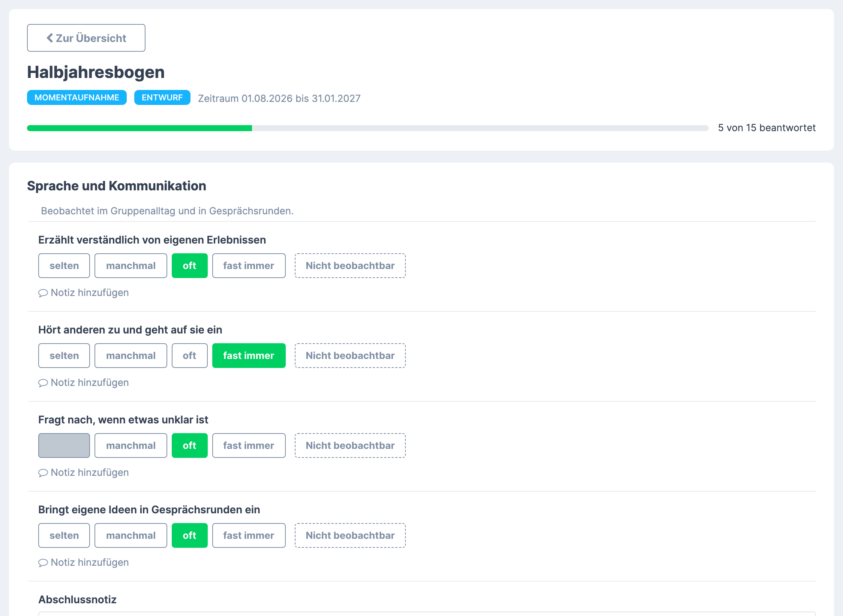
Task: Select 'fast immer' for Fragt nach question
Action: click(249, 446)
